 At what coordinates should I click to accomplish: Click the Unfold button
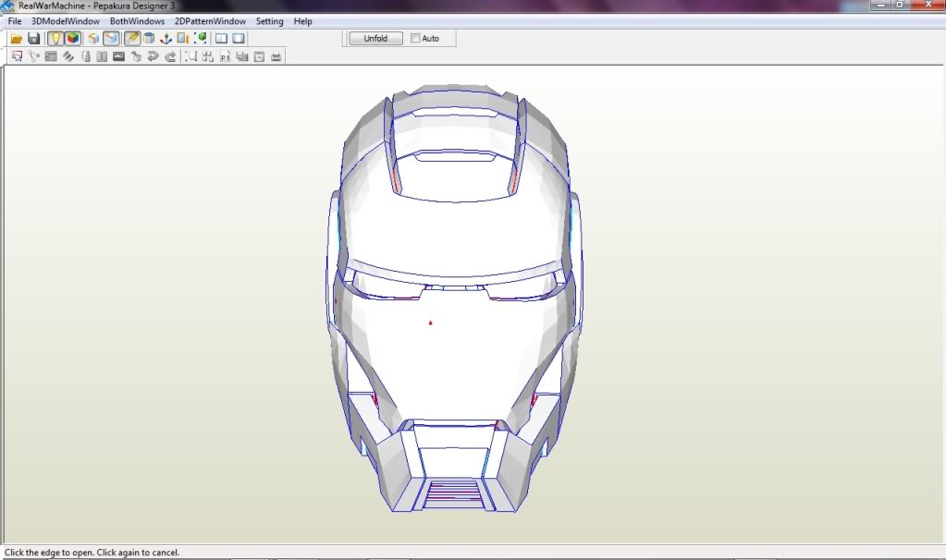click(x=375, y=38)
